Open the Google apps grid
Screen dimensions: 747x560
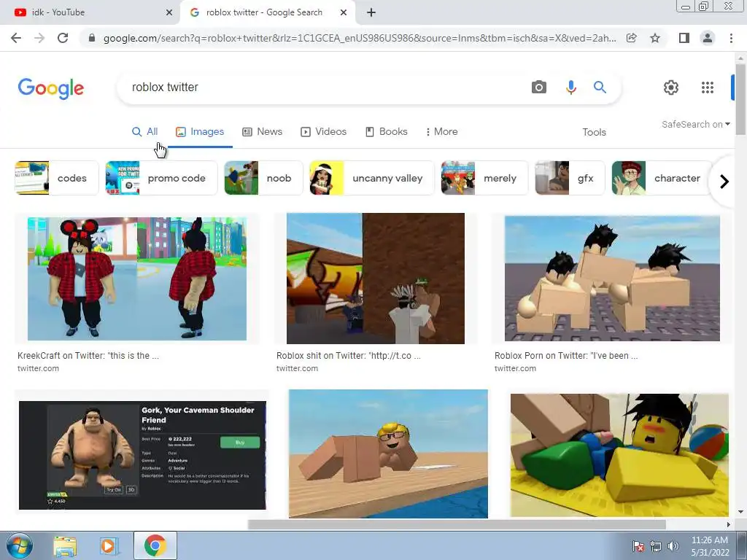tap(708, 87)
